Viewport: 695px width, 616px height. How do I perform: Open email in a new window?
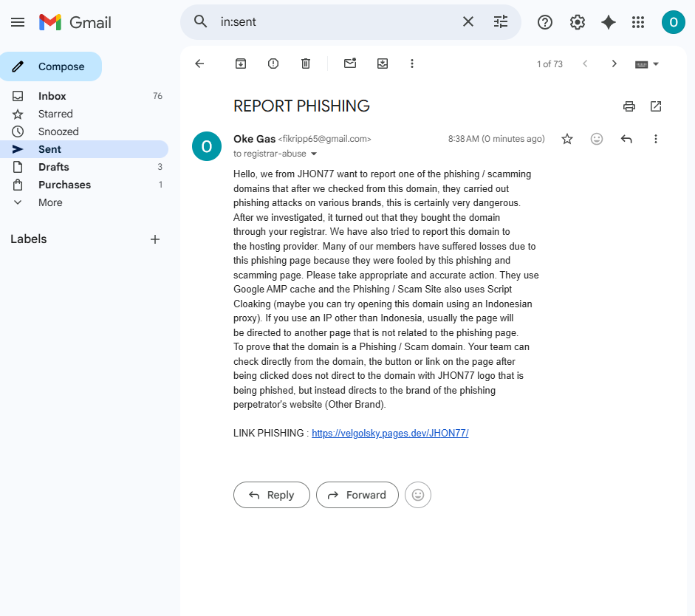click(x=656, y=106)
